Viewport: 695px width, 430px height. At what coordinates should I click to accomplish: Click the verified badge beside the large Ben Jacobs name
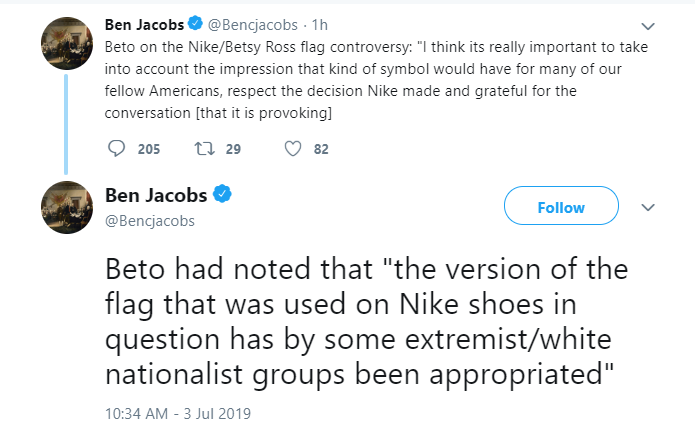(225, 193)
